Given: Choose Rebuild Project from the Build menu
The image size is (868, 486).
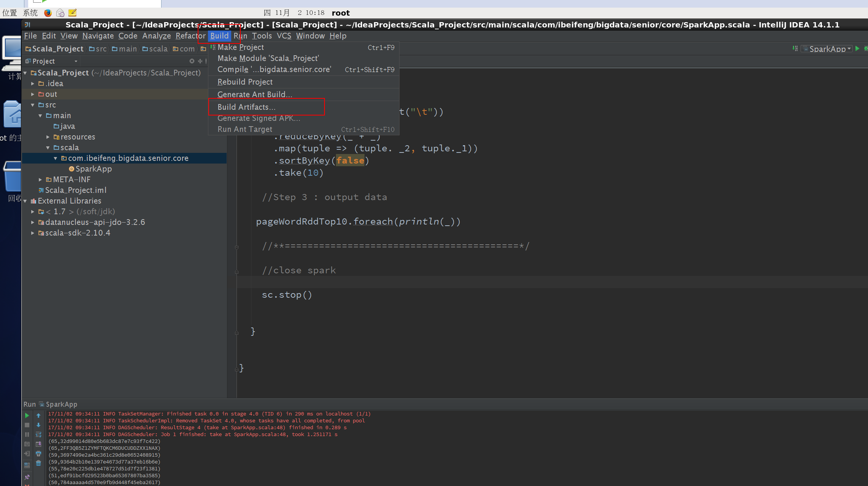Looking at the screenshot, I should [304, 82].
